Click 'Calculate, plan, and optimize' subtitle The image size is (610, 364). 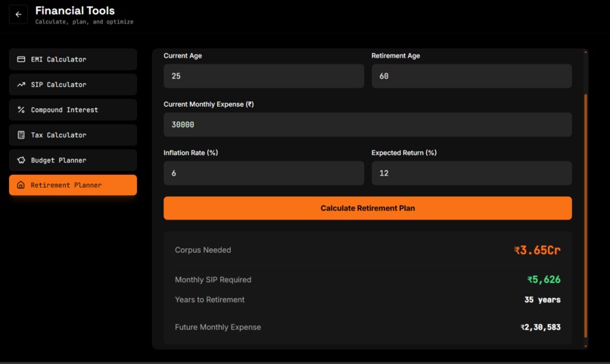click(85, 22)
